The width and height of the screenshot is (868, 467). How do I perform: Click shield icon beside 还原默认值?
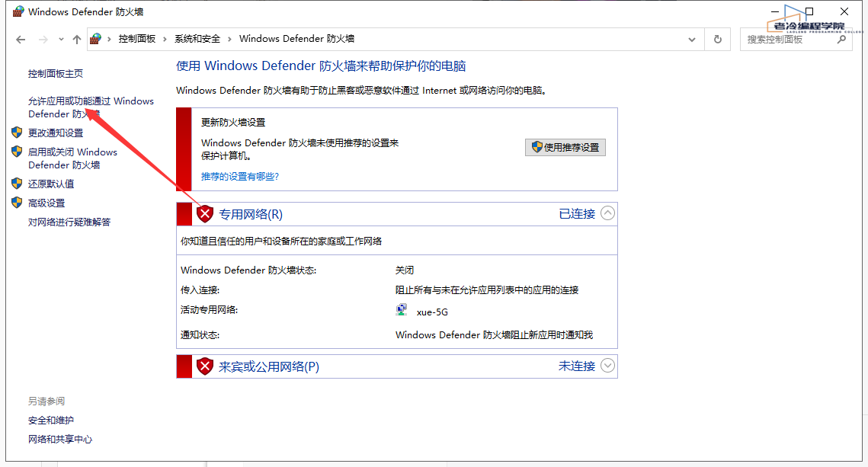point(17,183)
